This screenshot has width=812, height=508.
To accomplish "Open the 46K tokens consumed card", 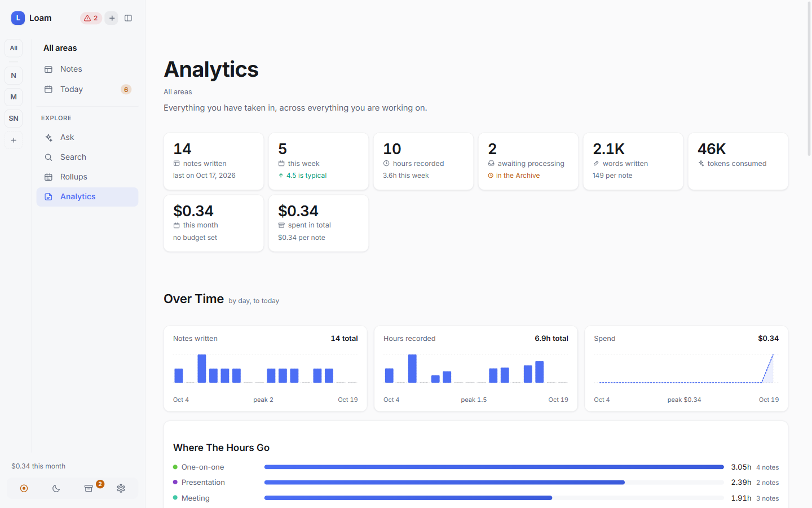I will (x=738, y=161).
